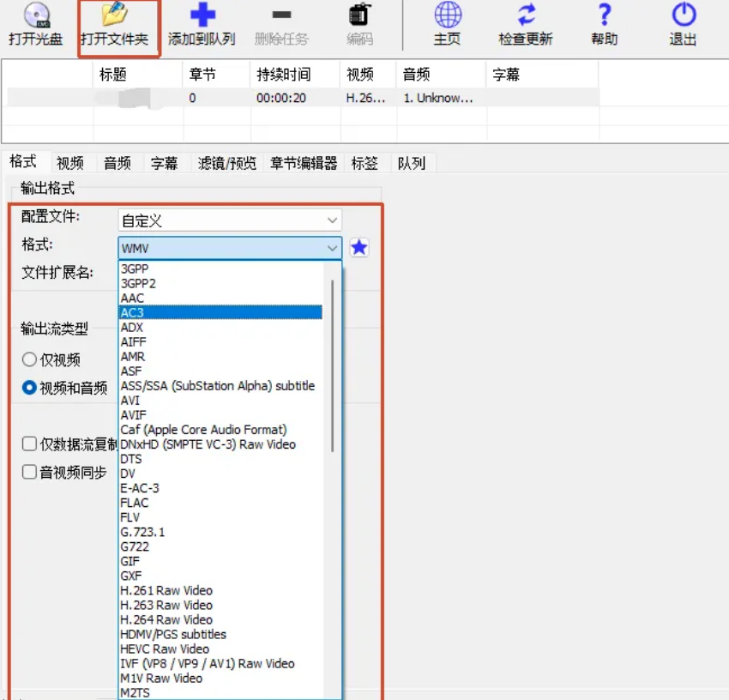Select GXF in format list

(x=220, y=576)
